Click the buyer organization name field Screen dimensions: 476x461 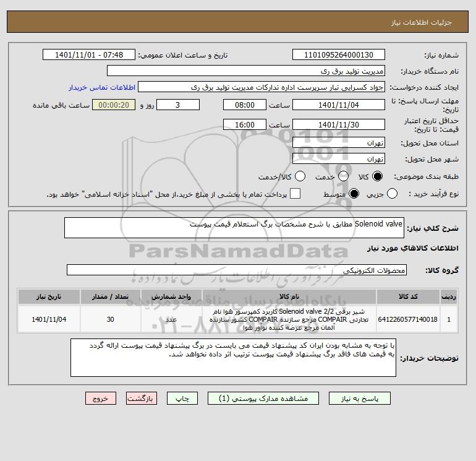click(246, 71)
